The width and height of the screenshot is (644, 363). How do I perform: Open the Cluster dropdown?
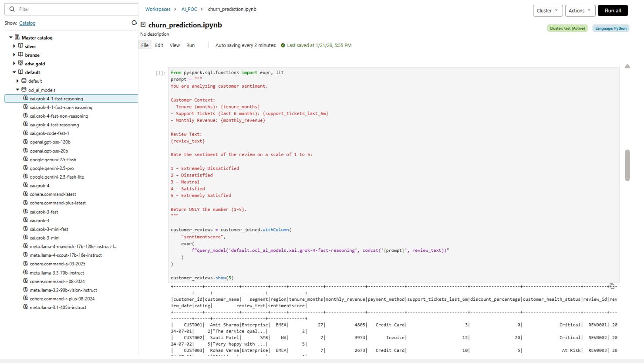coord(547,10)
